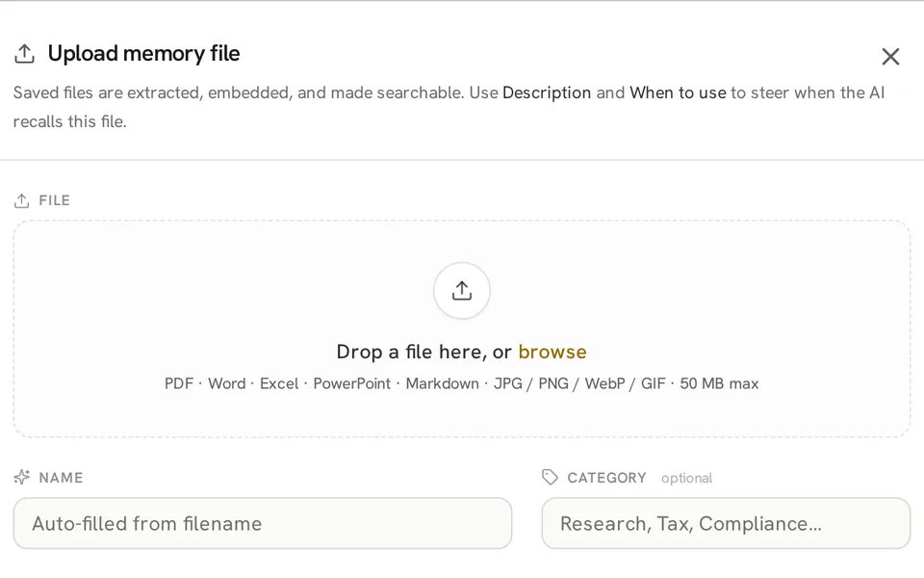Click the 'NAME' field label
924x578 pixels.
pyautogui.click(x=61, y=478)
